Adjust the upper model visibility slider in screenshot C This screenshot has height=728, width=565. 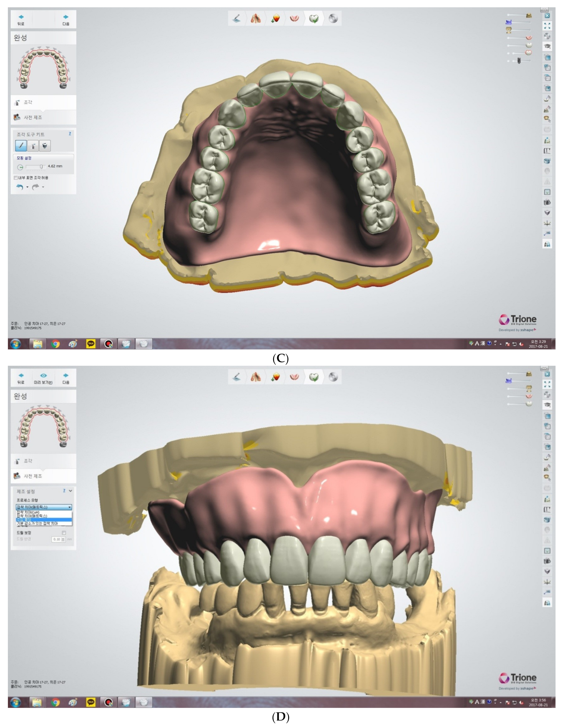519,15
